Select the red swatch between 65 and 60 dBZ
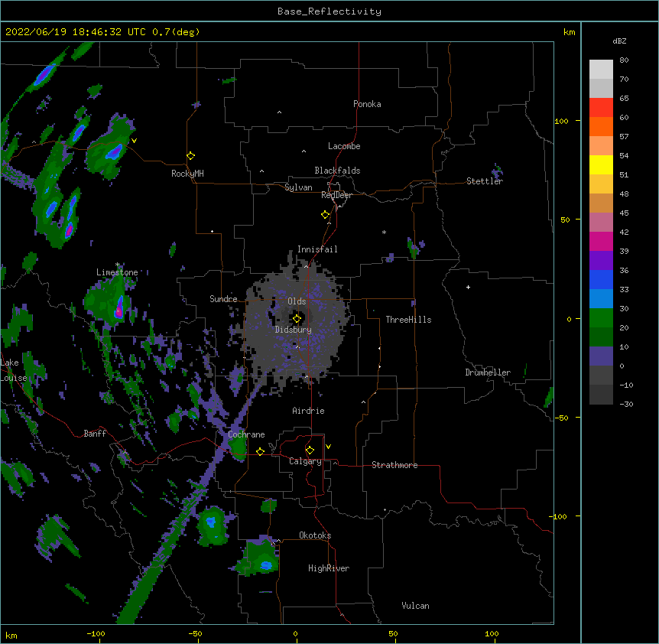Image resolution: width=659 pixels, height=644 pixels. 601,108
